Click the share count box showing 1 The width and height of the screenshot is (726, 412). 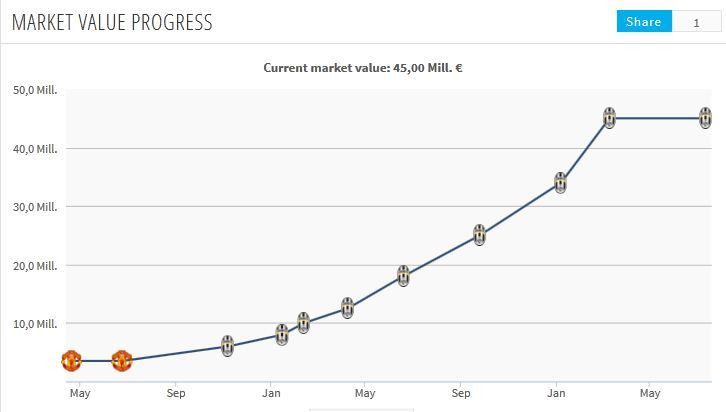point(697,22)
